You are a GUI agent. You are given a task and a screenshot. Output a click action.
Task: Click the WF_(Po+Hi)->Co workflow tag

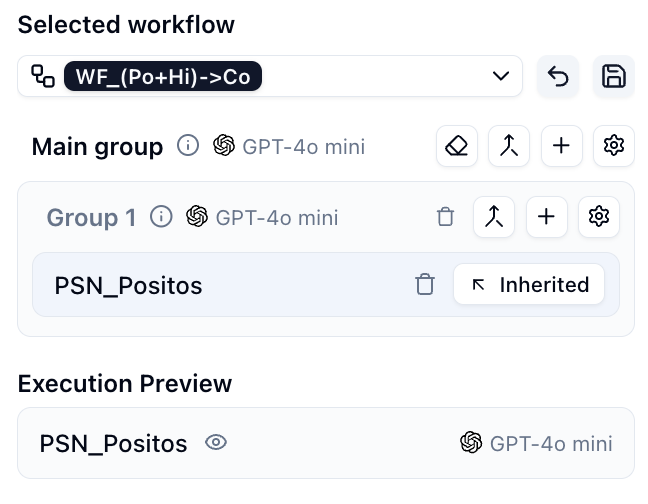tap(162, 77)
